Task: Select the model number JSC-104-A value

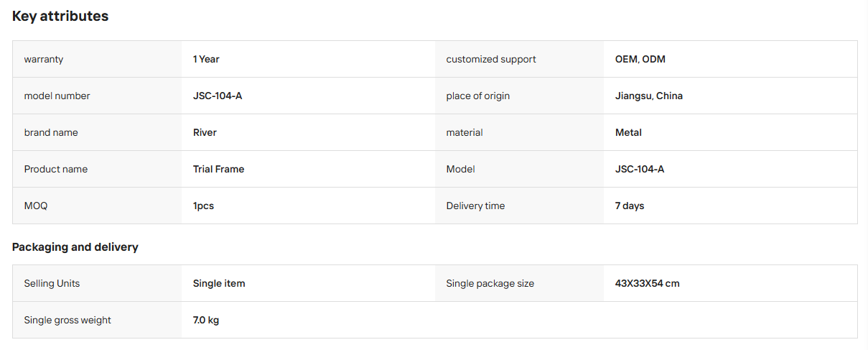Action: click(x=218, y=96)
